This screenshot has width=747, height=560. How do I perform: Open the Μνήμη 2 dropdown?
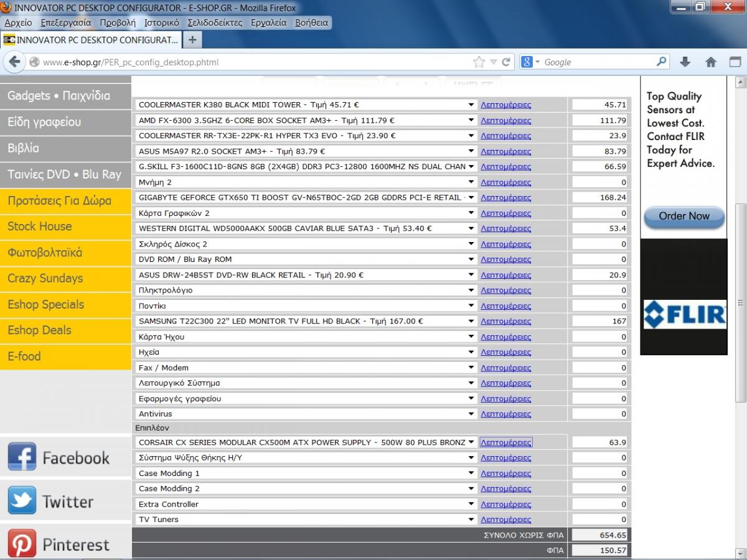coord(306,182)
